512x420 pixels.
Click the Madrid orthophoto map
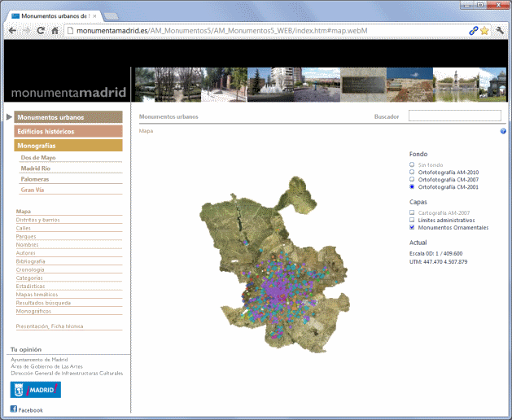tap(274, 265)
